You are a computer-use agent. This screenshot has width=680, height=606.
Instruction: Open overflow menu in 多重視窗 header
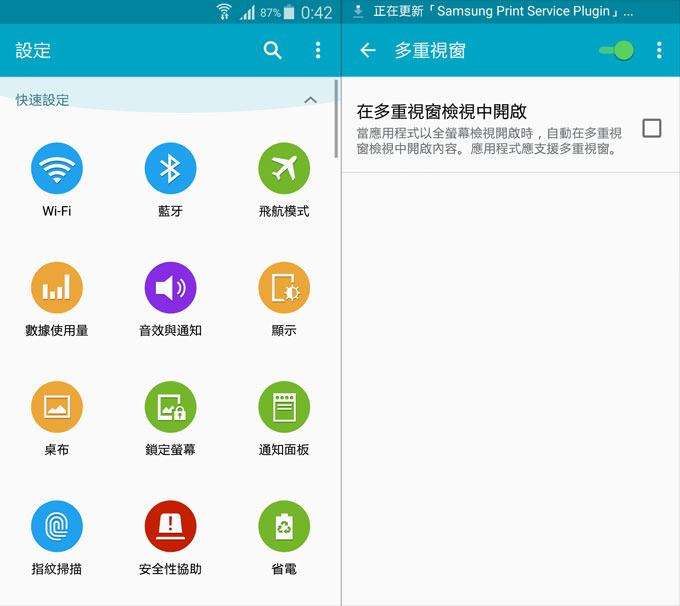tap(659, 50)
